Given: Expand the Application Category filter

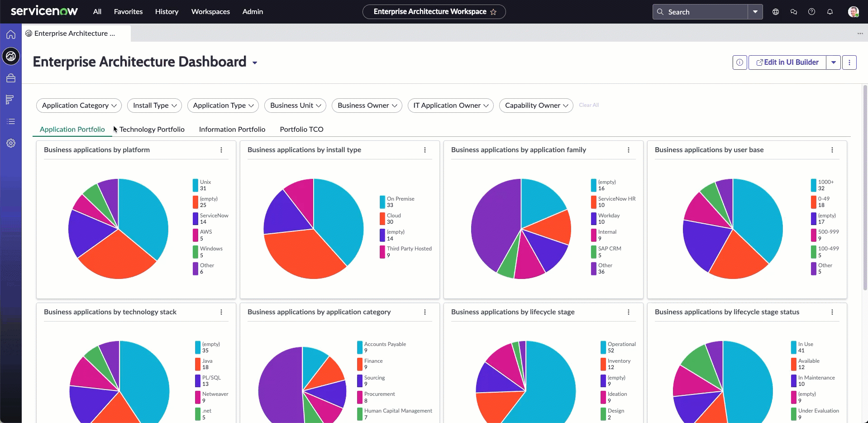Looking at the screenshot, I should 79,106.
